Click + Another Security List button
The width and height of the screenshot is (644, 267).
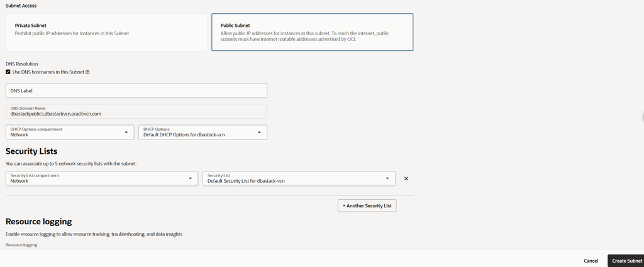coord(367,205)
